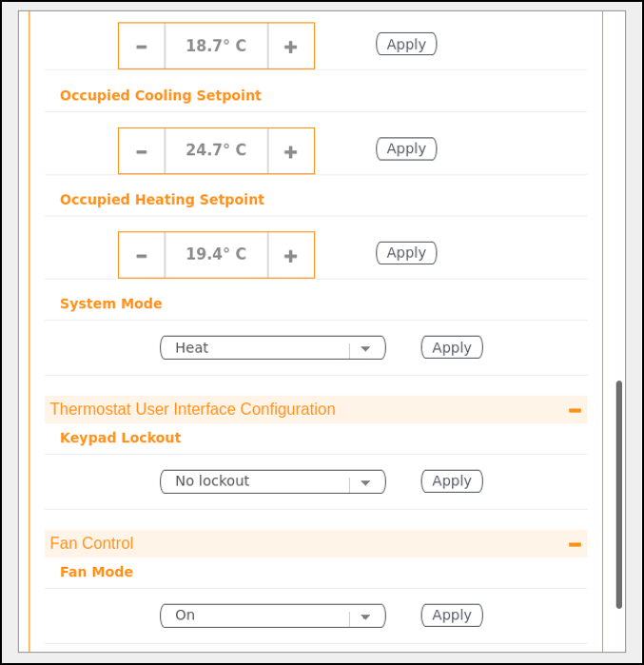This screenshot has width=644, height=665.
Task: Collapse the Fan Control section
Action: (x=575, y=544)
